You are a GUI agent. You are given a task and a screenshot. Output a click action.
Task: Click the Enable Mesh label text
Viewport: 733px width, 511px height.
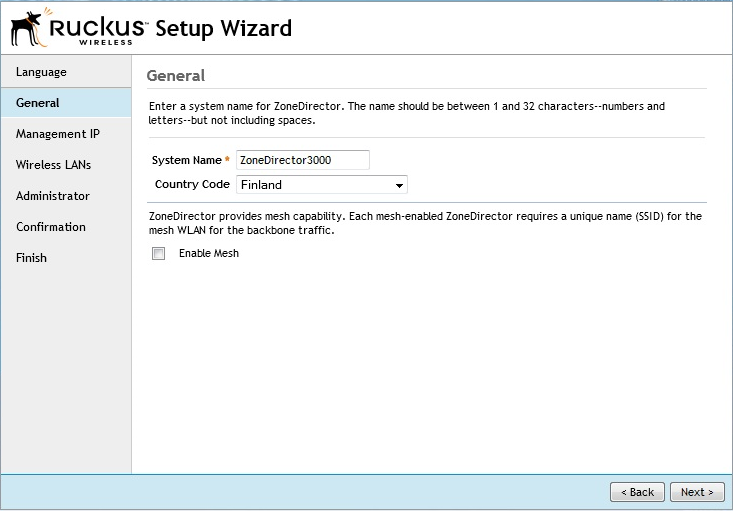click(209, 253)
